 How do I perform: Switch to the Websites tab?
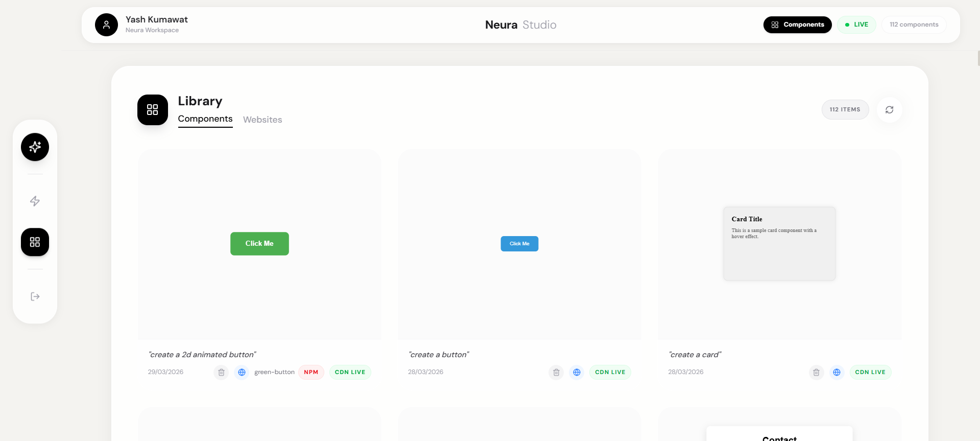[262, 120]
